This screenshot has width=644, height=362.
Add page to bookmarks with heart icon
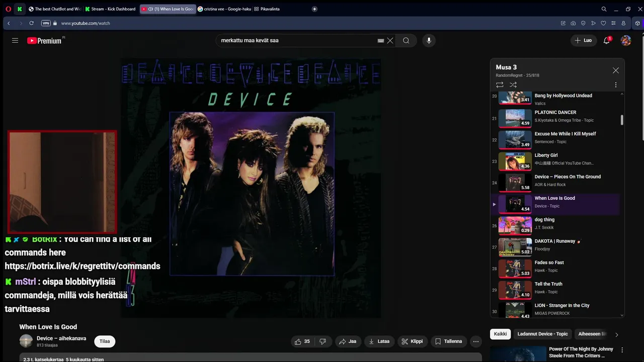[603, 23]
